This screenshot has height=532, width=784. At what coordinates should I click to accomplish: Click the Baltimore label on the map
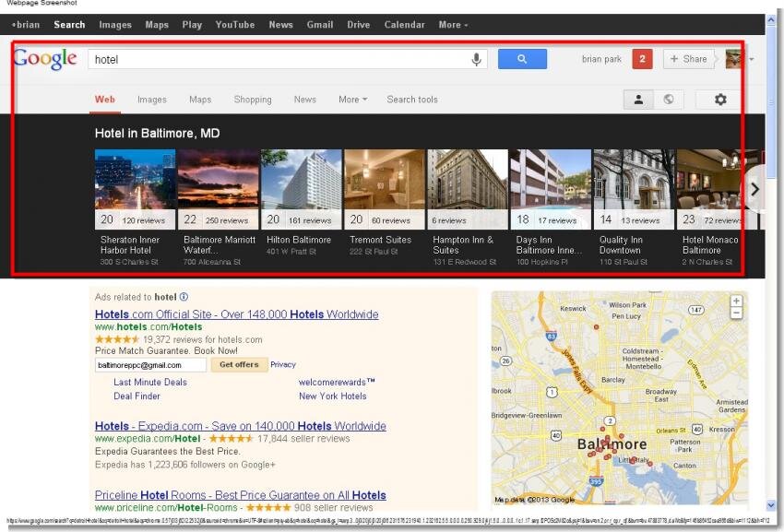(x=612, y=444)
